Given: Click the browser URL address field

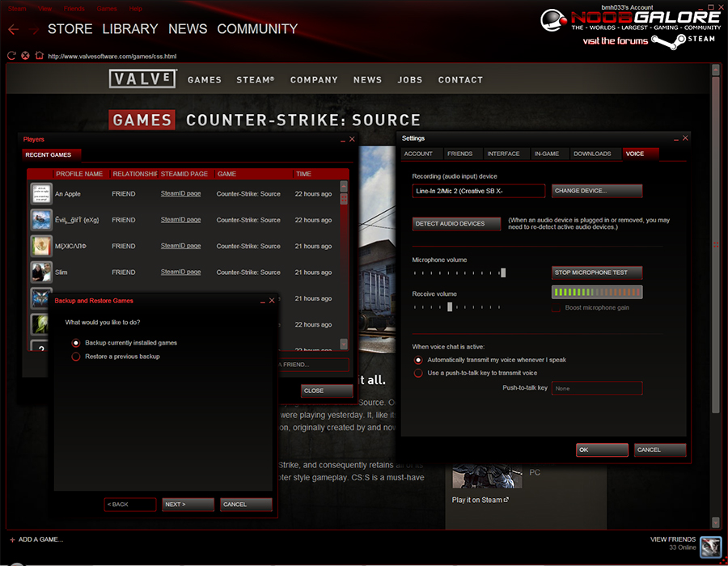Looking at the screenshot, I should (x=112, y=56).
